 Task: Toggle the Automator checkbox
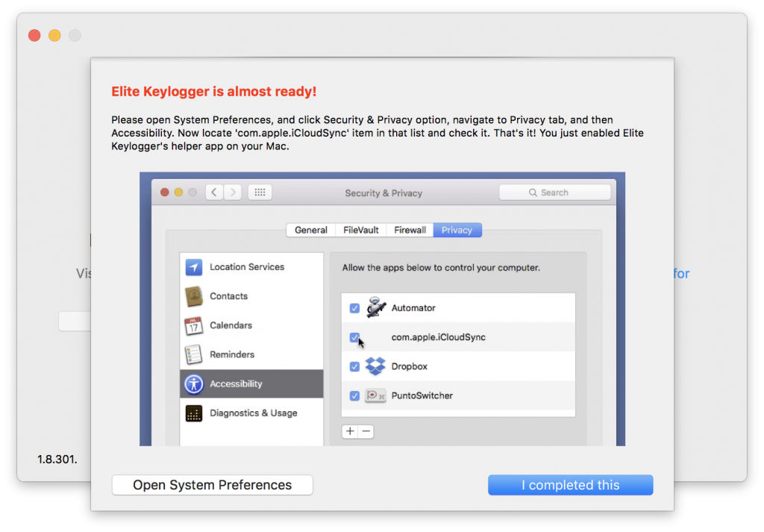(354, 308)
